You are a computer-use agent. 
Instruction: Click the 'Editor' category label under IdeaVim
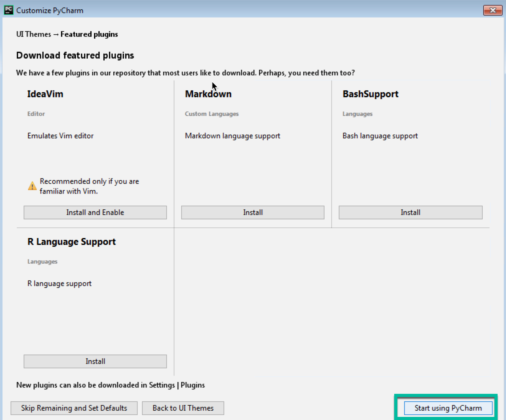coord(36,114)
